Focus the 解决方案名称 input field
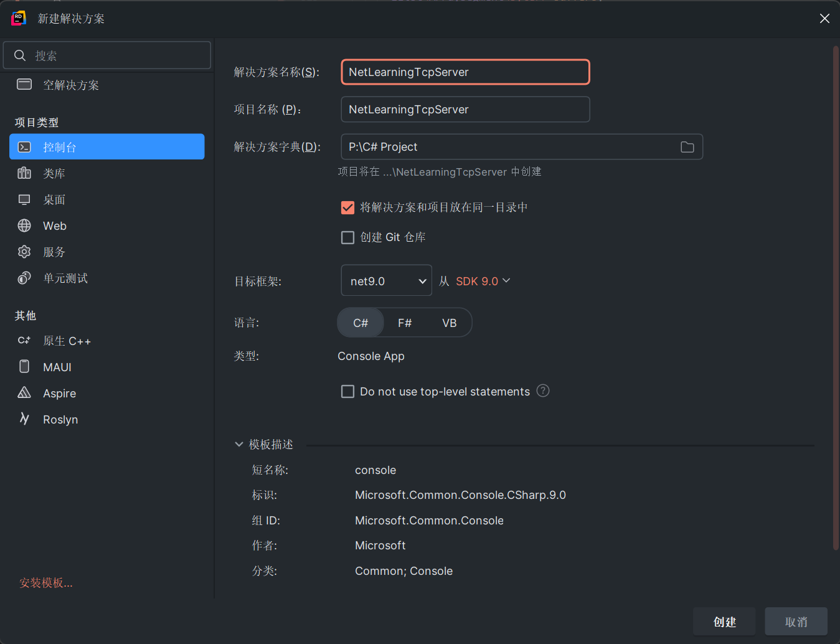Screen dimensions: 840x644 tap(465, 72)
